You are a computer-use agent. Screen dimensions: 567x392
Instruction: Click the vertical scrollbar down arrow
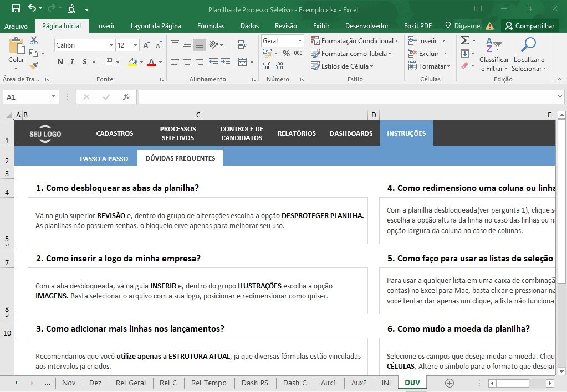(x=561, y=371)
